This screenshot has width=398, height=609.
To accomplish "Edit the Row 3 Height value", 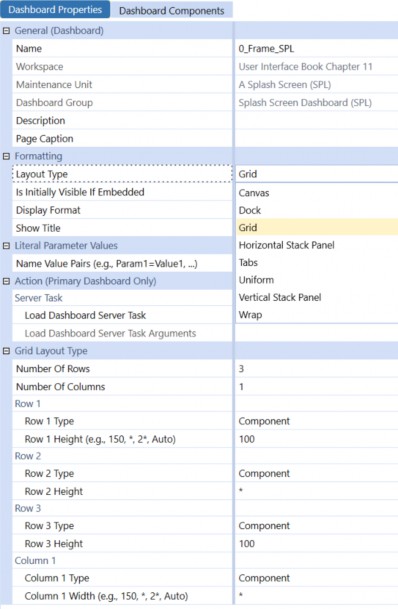I will pyautogui.click(x=316, y=544).
